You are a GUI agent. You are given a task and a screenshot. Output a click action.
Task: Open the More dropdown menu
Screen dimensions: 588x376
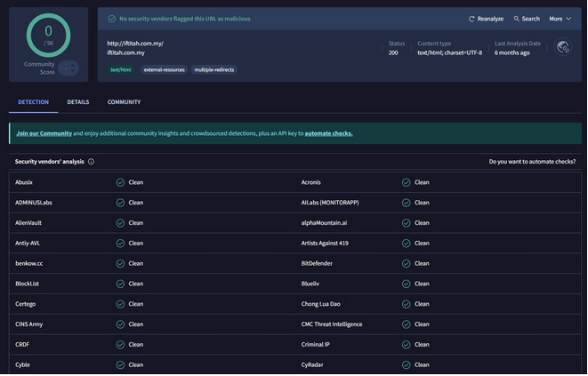click(560, 19)
